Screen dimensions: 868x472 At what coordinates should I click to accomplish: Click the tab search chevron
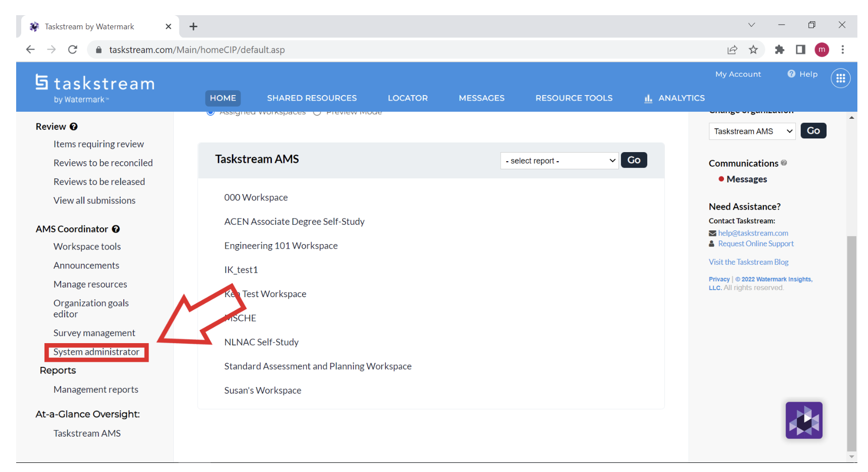(x=751, y=25)
